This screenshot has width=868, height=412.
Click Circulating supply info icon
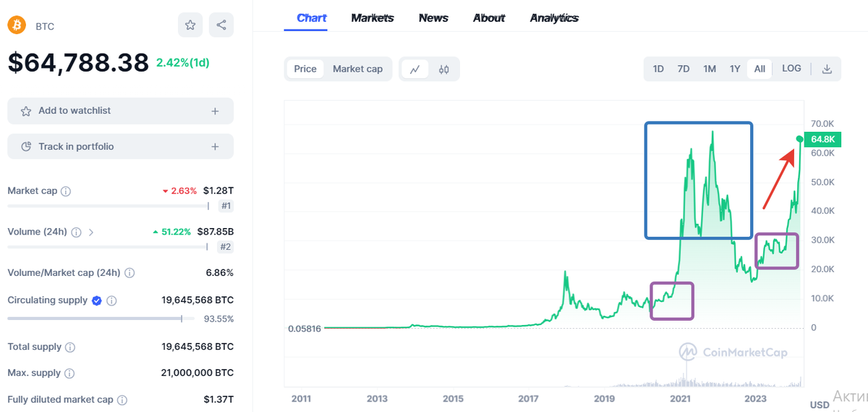[112, 300]
